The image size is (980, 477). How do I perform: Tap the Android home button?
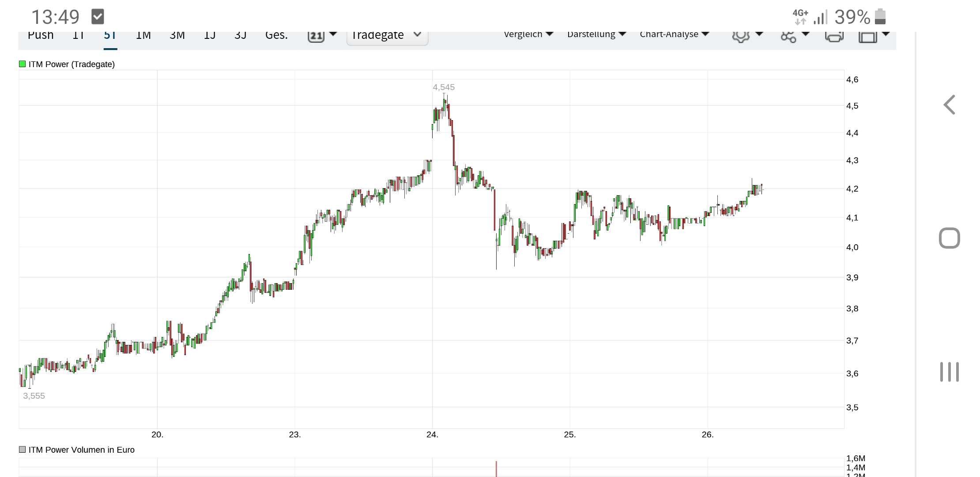click(949, 238)
